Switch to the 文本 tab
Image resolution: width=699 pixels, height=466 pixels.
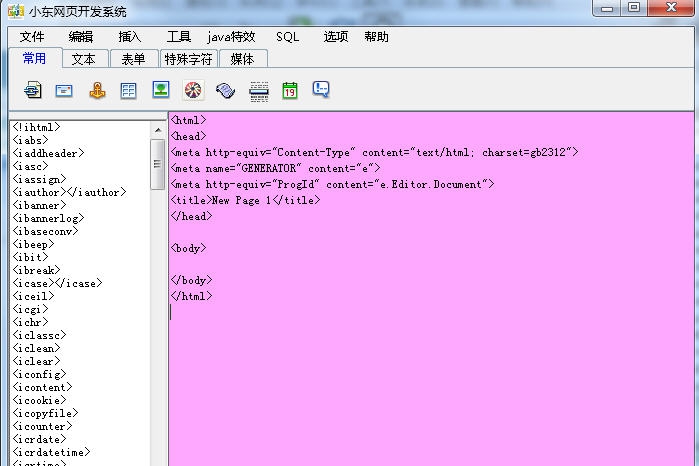[x=84, y=59]
